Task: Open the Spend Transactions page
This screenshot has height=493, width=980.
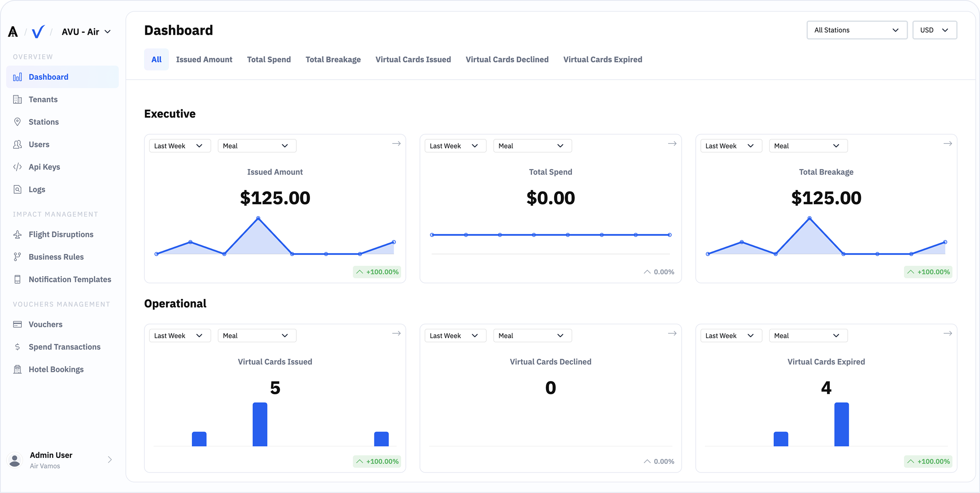Action: tap(64, 347)
